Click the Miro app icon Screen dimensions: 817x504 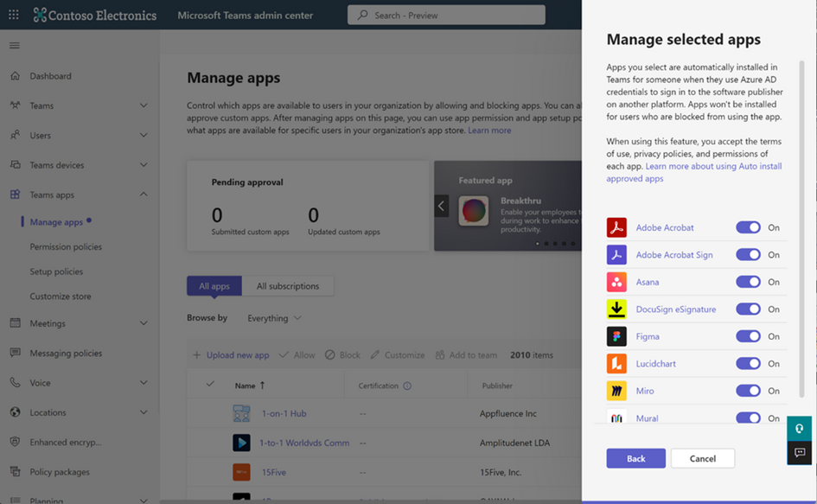(616, 391)
